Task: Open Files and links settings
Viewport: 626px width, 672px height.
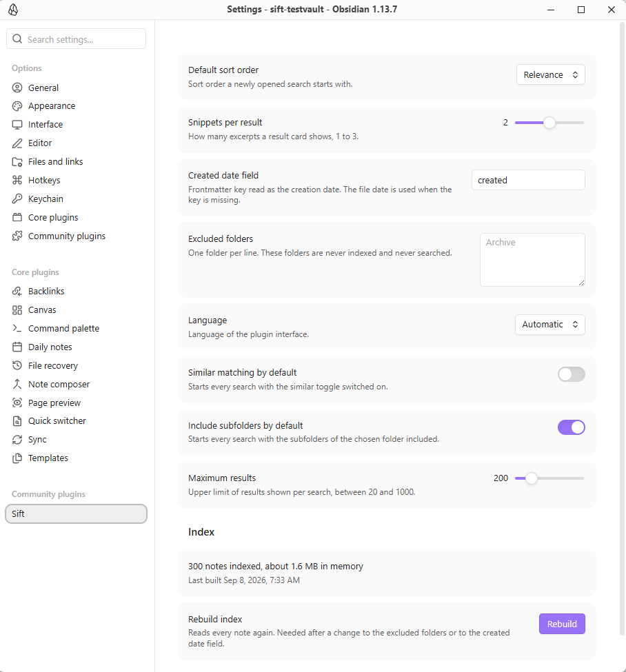Action: pos(77,162)
